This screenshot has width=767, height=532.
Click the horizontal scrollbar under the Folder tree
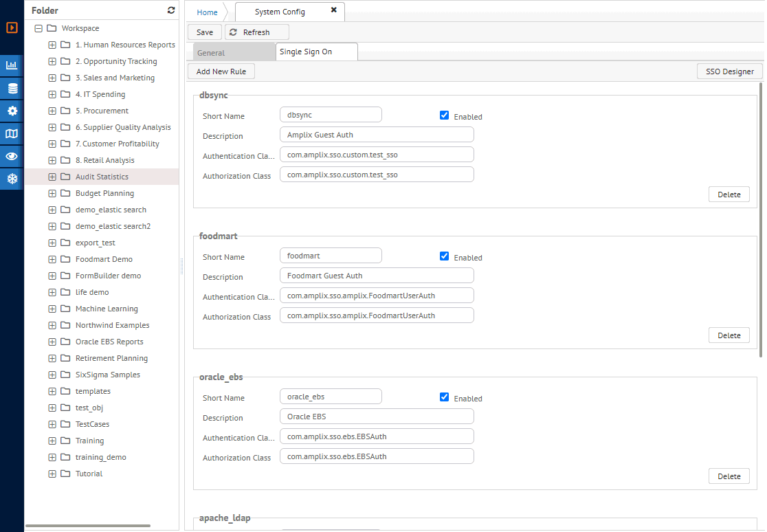(88, 526)
